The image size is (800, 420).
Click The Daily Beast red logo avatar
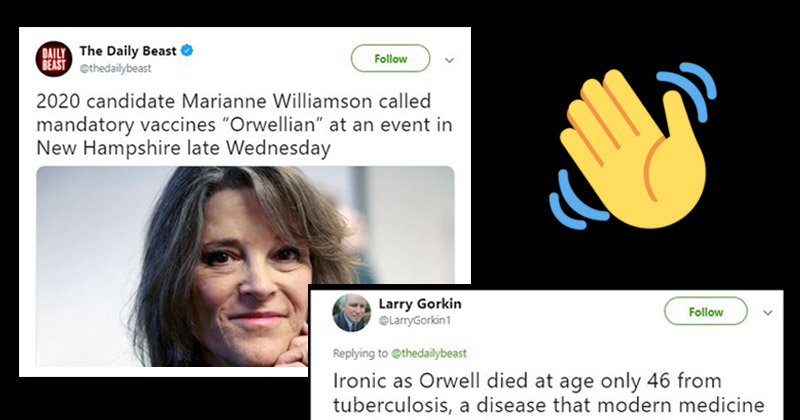tap(54, 59)
